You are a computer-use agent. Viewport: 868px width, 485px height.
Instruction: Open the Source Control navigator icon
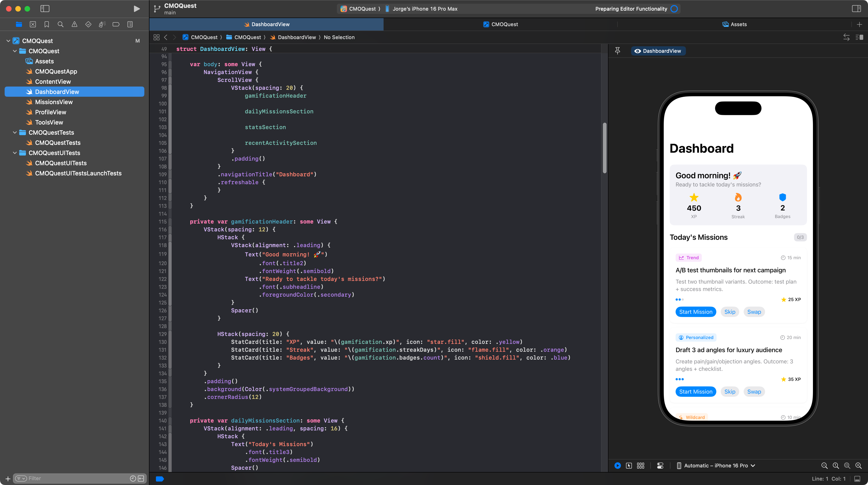33,24
